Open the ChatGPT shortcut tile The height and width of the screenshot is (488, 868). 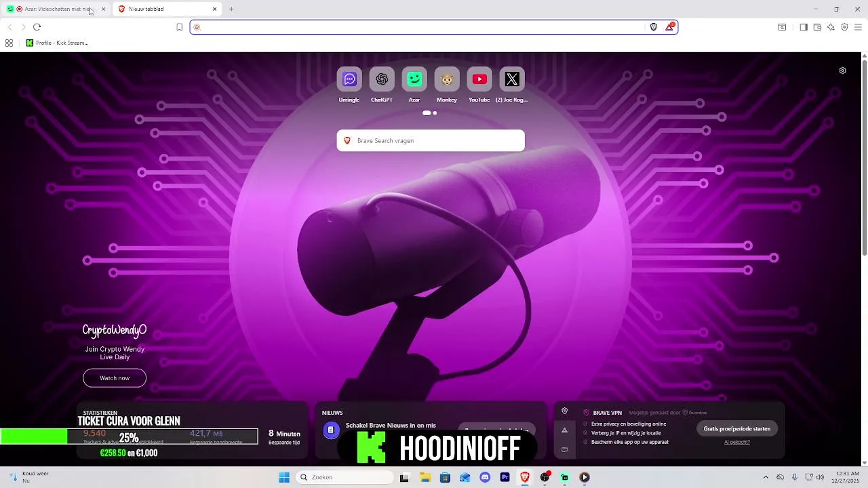click(382, 79)
